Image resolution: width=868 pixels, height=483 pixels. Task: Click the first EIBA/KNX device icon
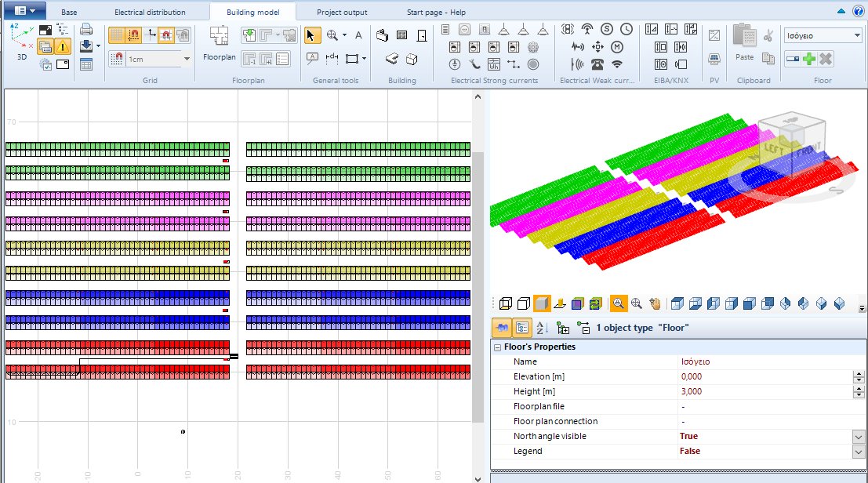(x=652, y=29)
